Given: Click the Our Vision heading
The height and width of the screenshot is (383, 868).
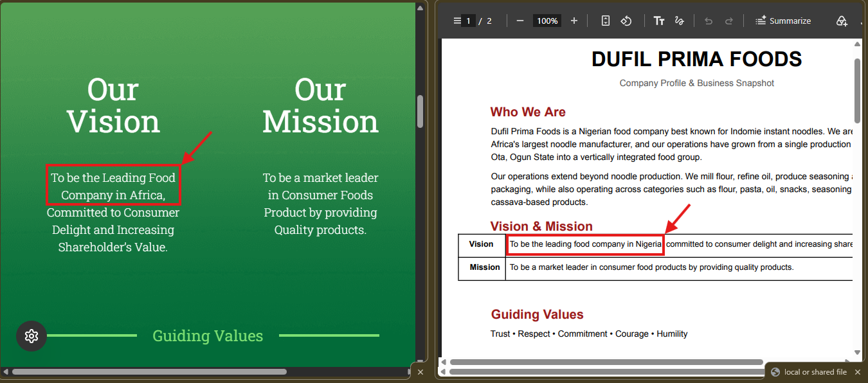Looking at the screenshot, I should point(113,105).
